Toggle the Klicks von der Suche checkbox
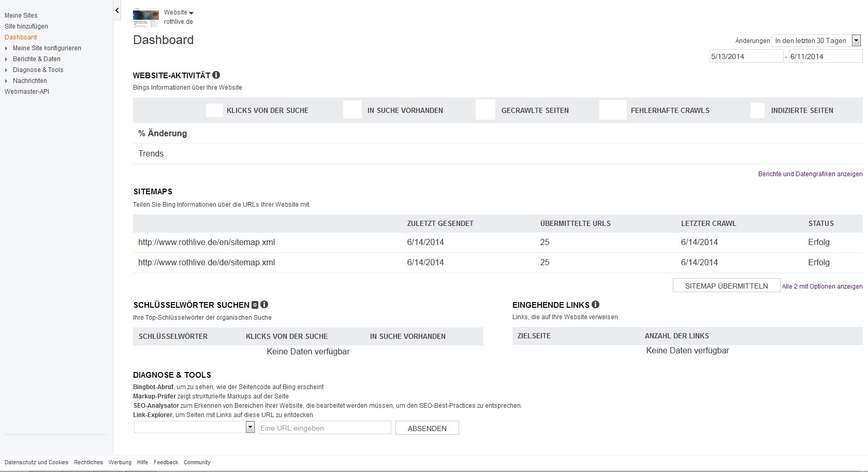 coord(214,110)
